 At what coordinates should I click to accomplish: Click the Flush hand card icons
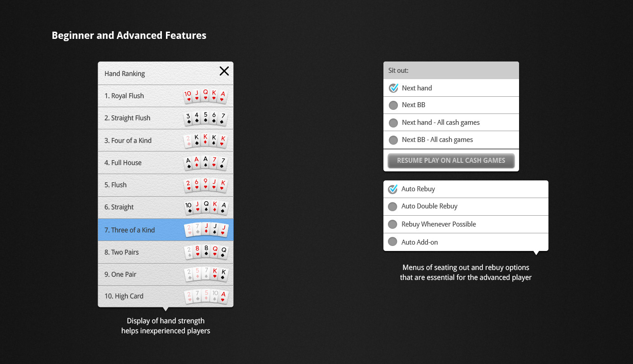point(205,185)
